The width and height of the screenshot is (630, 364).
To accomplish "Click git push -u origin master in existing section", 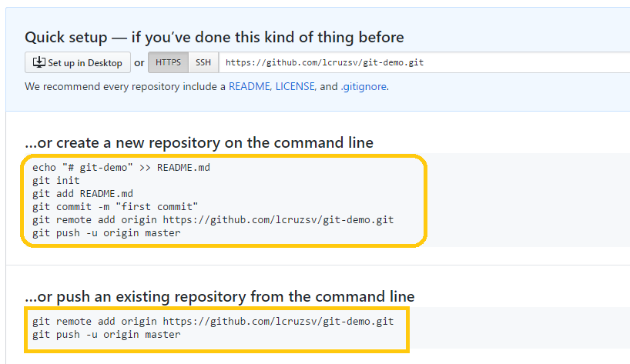I will 106,334.
